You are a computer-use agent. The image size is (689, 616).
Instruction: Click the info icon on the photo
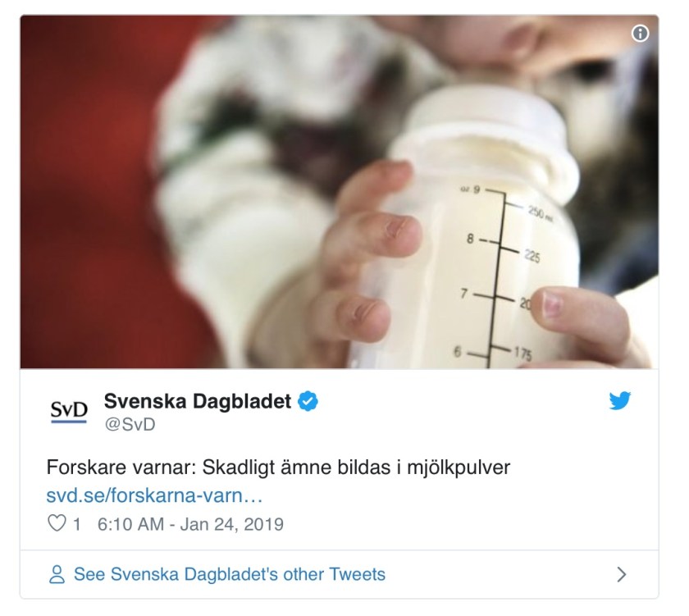point(640,33)
